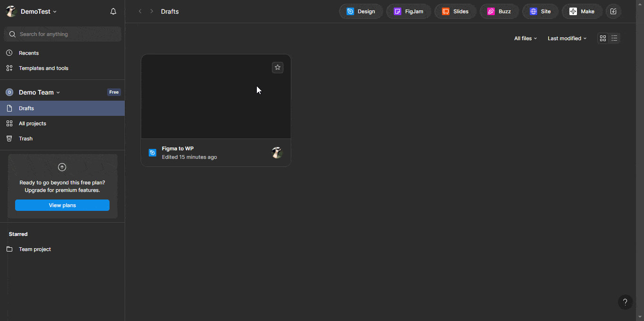
Task: Switch to grid view
Action: coord(603,38)
